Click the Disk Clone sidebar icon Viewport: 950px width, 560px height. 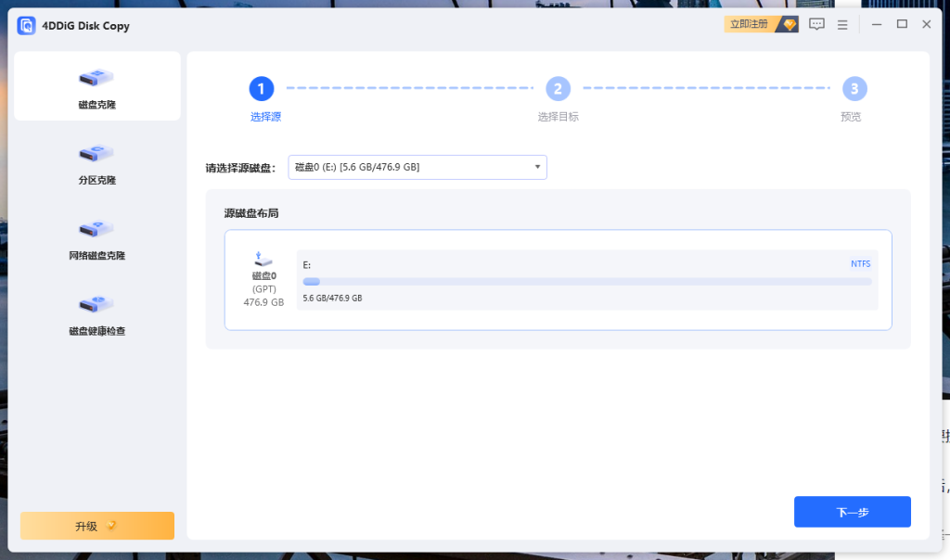[96, 77]
